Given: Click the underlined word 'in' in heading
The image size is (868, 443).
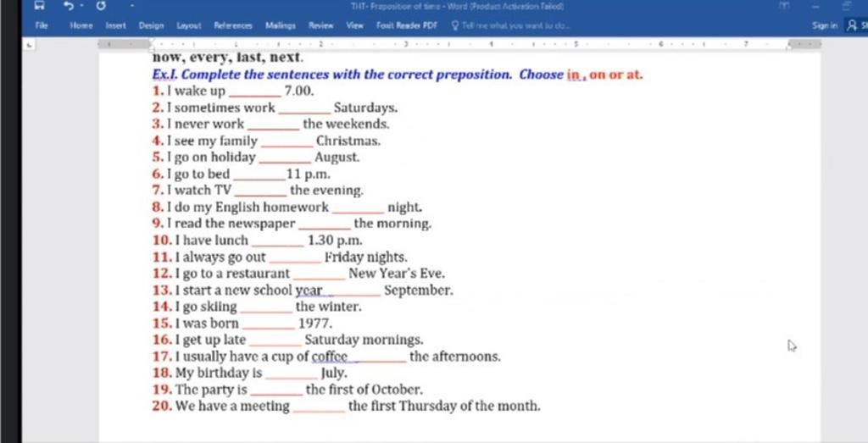Looking at the screenshot, I should [574, 74].
